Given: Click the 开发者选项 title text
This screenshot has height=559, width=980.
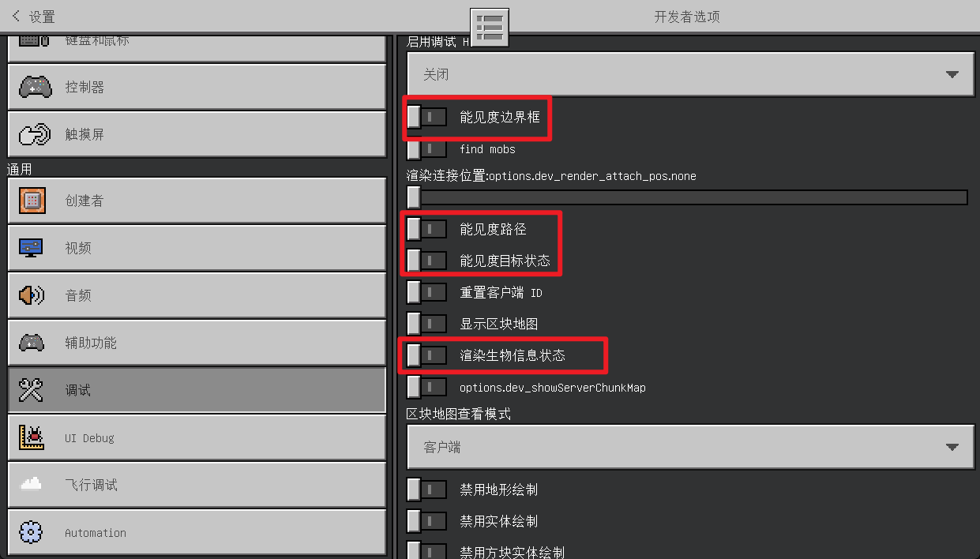Looking at the screenshot, I should tap(687, 17).
